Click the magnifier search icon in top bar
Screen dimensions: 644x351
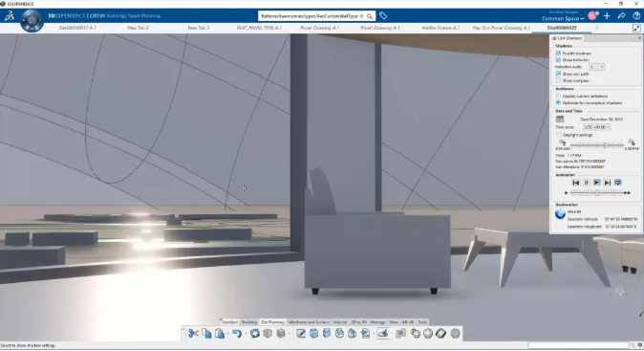370,16
